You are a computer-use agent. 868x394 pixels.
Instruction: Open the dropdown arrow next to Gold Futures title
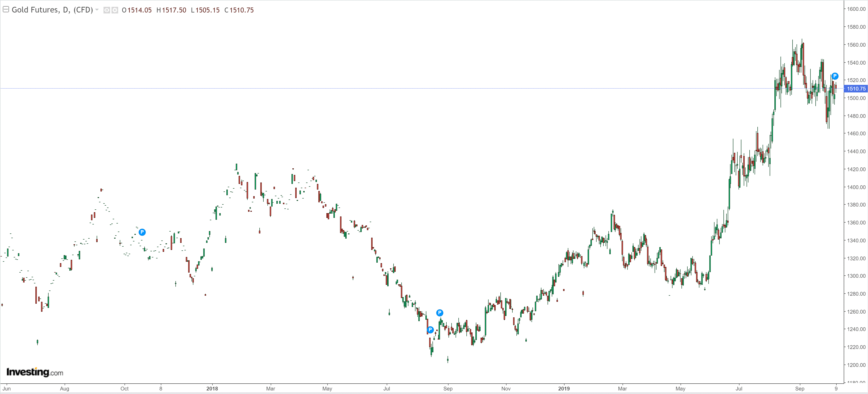point(97,10)
